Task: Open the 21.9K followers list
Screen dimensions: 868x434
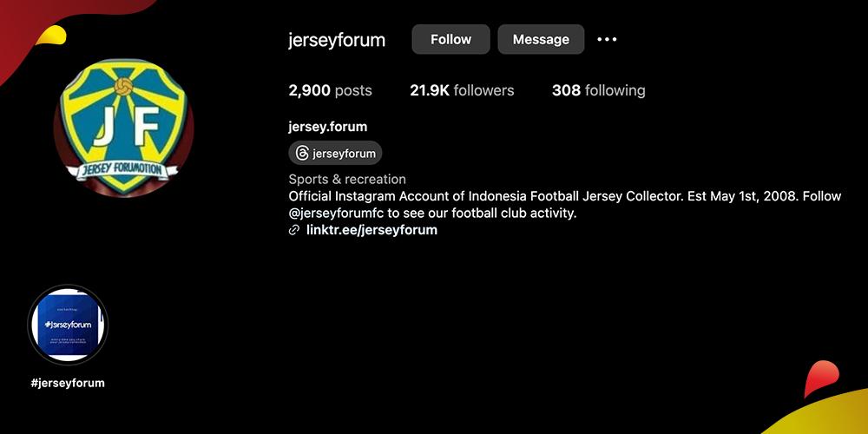Action: [462, 90]
